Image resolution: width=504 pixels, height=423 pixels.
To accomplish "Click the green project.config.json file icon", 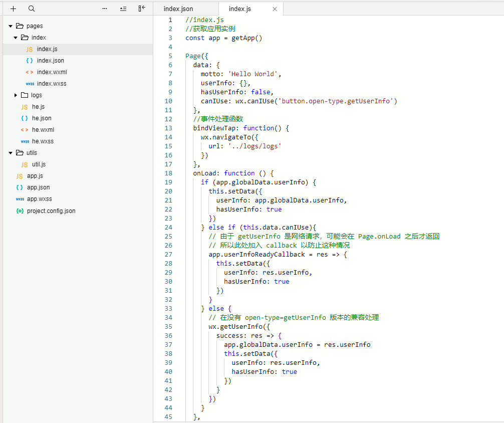I will point(20,211).
